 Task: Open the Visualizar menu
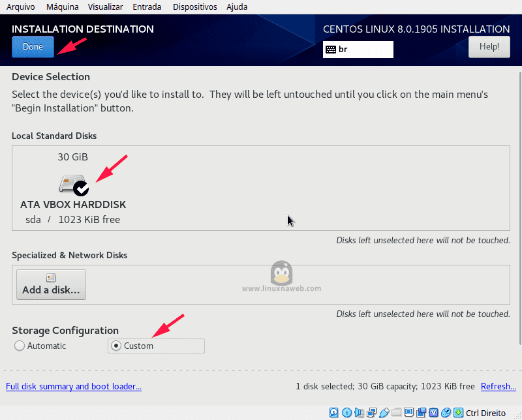(x=105, y=7)
